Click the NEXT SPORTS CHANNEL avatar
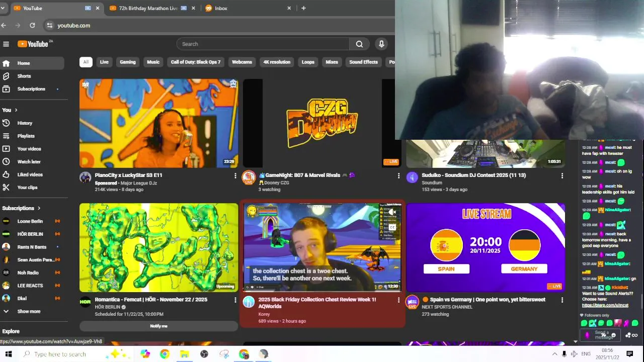The width and height of the screenshot is (644, 362). [412, 302]
